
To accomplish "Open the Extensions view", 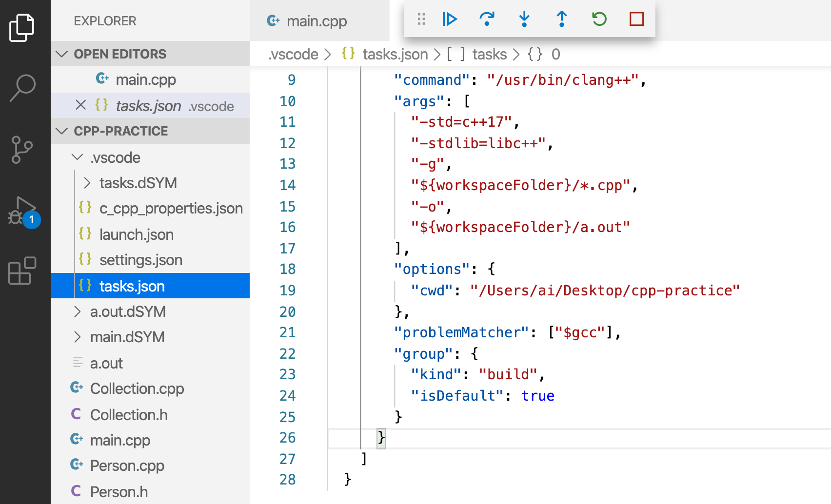I will 22,271.
